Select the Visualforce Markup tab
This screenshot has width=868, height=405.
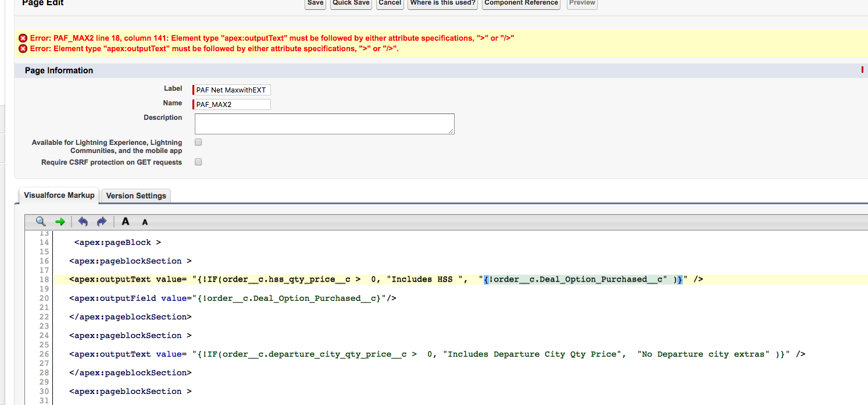click(58, 196)
